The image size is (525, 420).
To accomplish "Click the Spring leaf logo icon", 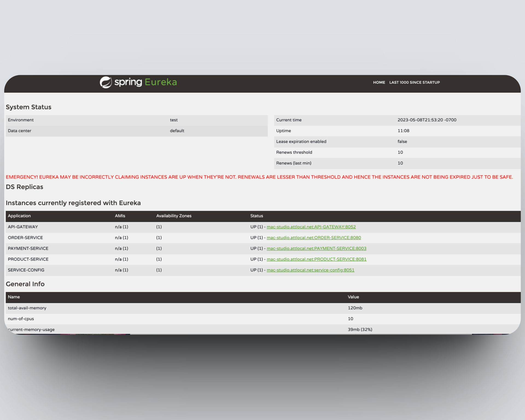I will pos(106,82).
